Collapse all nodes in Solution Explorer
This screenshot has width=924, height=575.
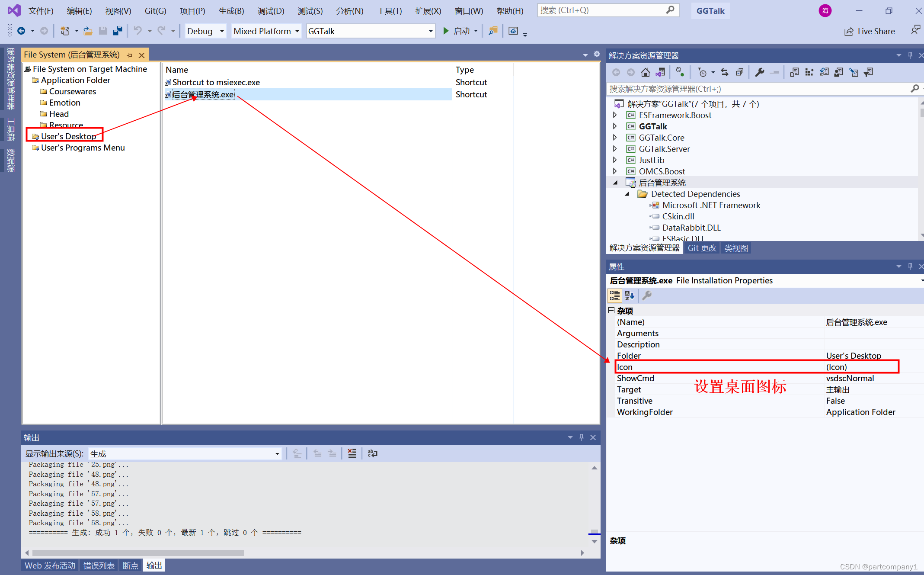[x=740, y=72]
